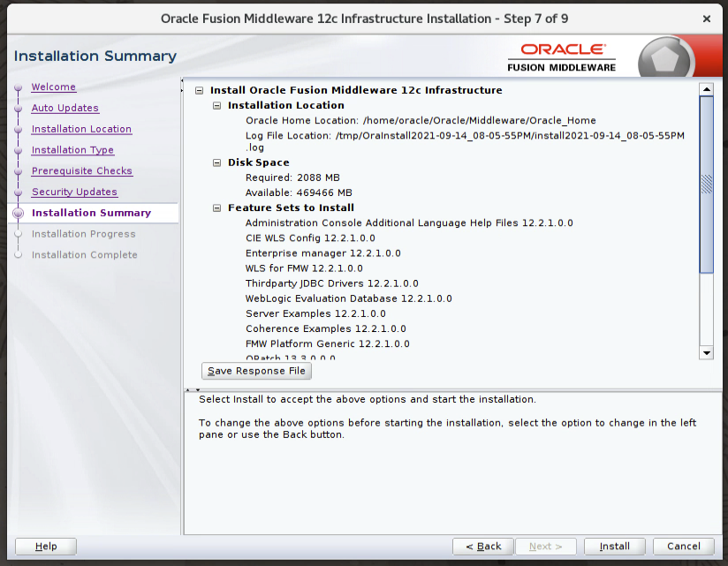Click the summary pane vertical scrollbar thumb
Image resolution: width=728 pixels, height=566 pixels.
coord(706,185)
